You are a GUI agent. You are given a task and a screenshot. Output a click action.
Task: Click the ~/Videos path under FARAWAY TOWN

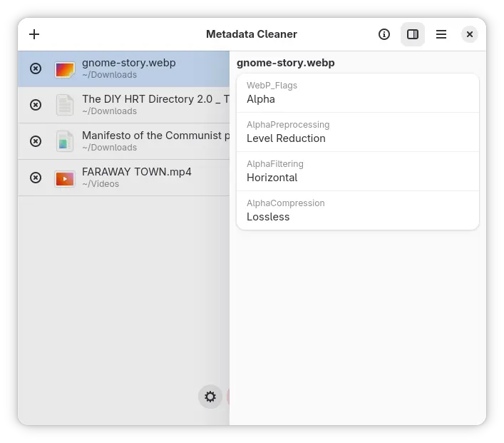101,184
